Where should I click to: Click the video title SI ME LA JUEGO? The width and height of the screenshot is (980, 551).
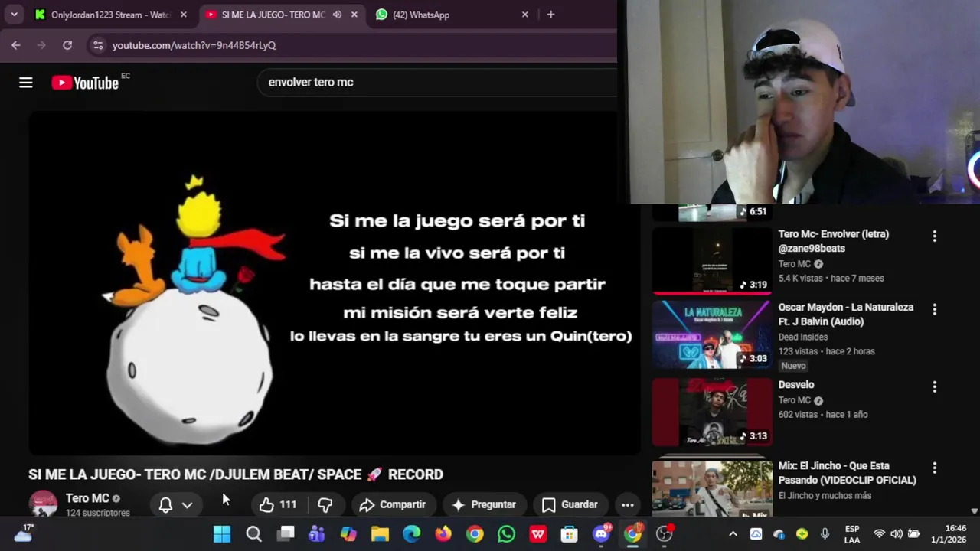tap(236, 474)
